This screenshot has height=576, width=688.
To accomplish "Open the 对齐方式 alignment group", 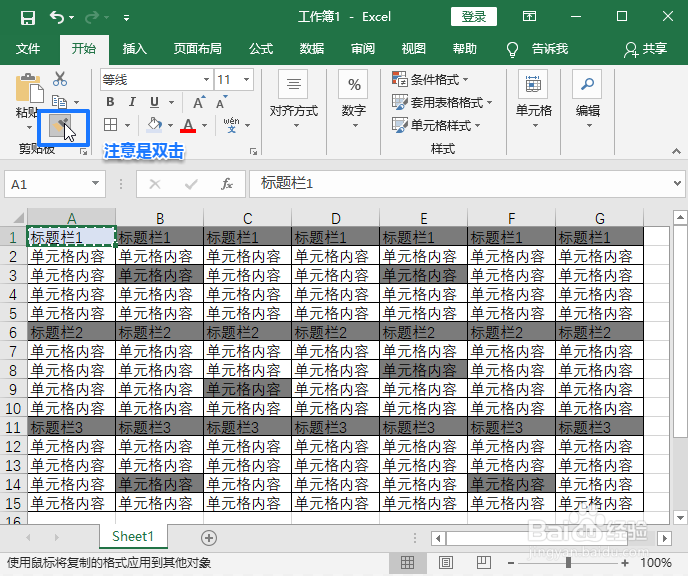I will (294, 100).
